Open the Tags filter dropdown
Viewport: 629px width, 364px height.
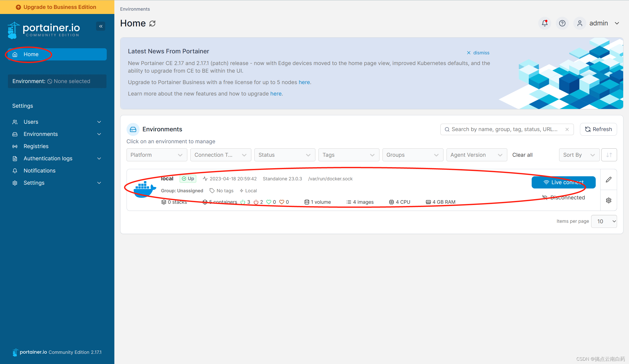[x=349, y=155]
